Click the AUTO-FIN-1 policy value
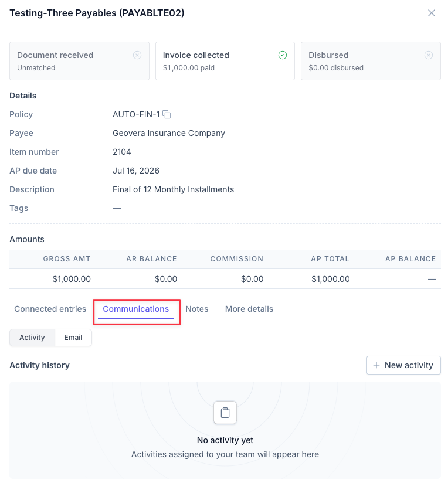This screenshot has width=448, height=500. 136,114
